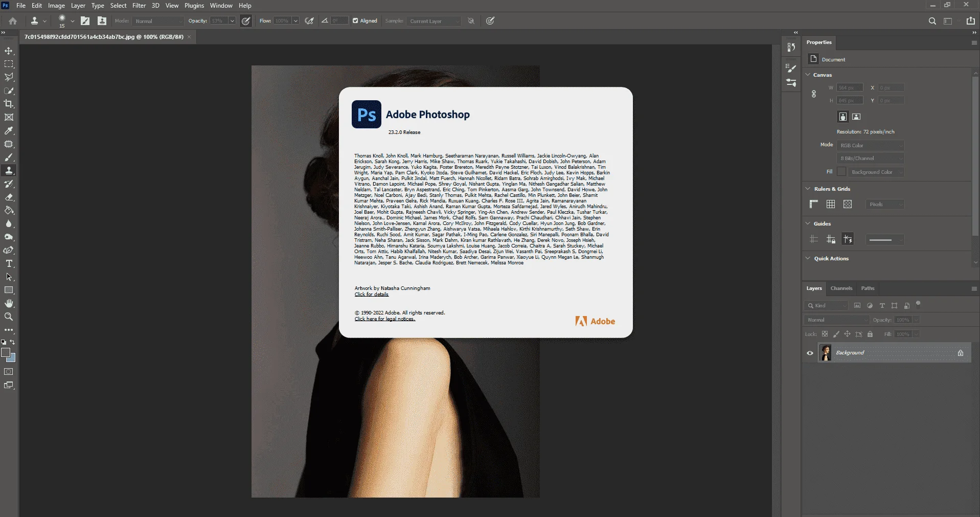
Task: Switch to the Paths tab
Action: [x=868, y=288]
